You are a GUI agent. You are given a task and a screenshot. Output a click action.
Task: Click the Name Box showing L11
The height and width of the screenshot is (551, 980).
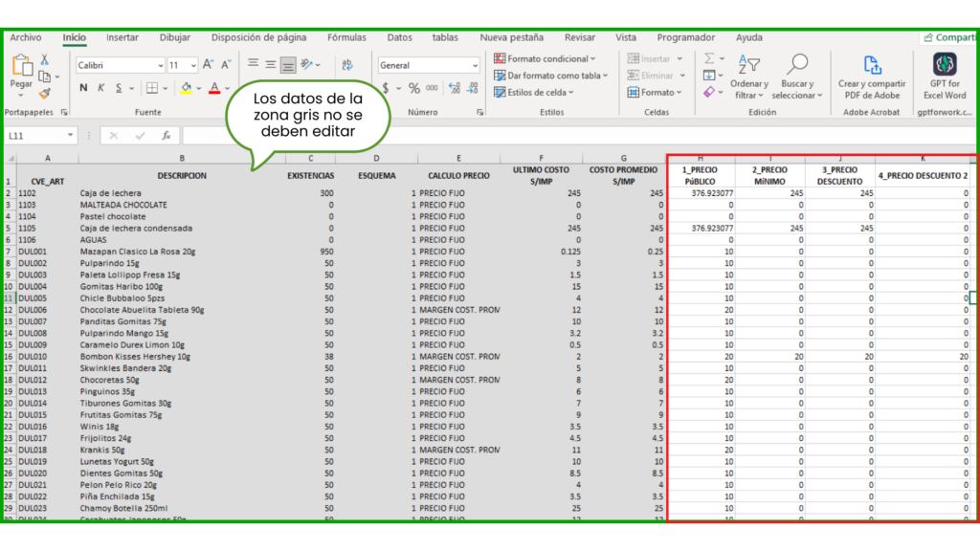(38, 136)
